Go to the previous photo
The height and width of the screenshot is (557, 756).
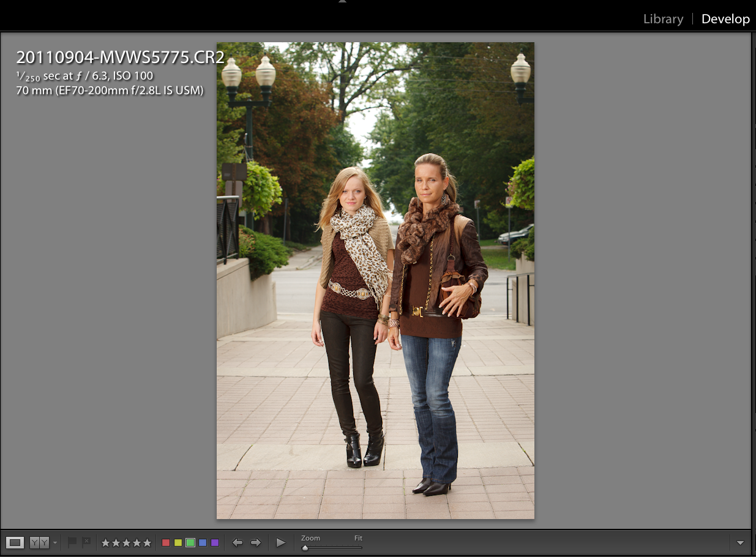[x=238, y=543]
